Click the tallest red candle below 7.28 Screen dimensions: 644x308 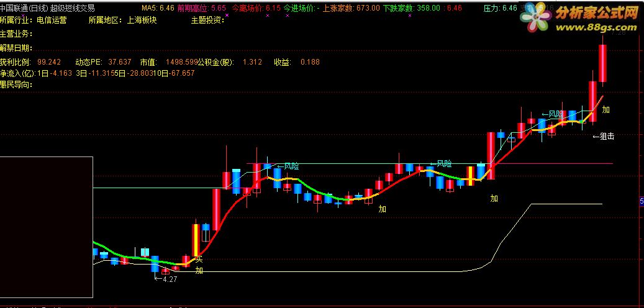pyautogui.click(x=602, y=63)
